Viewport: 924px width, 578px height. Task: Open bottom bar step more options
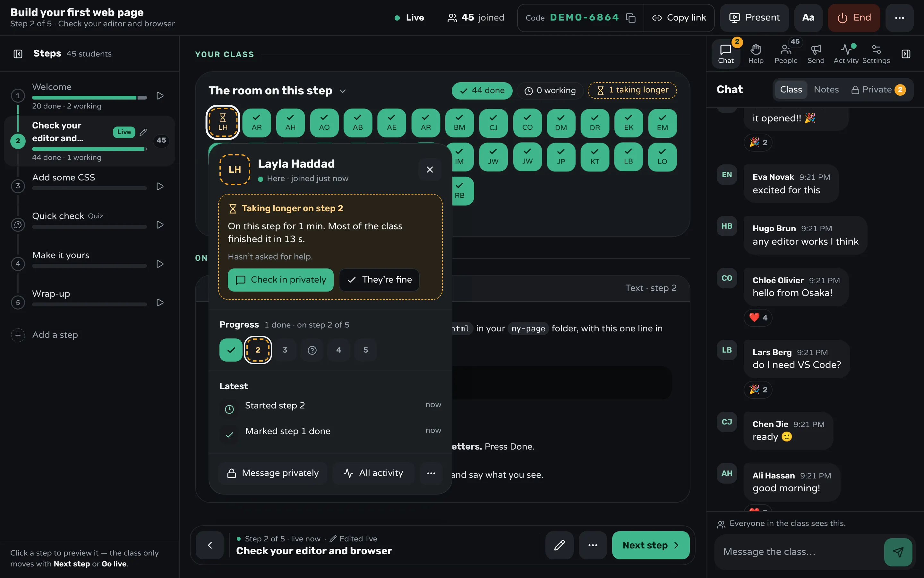593,545
